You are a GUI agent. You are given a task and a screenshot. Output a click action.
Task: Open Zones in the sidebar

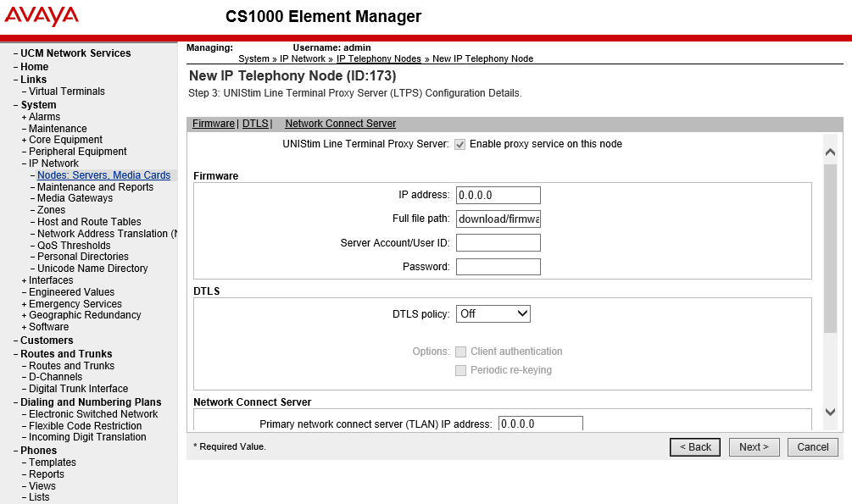point(51,210)
